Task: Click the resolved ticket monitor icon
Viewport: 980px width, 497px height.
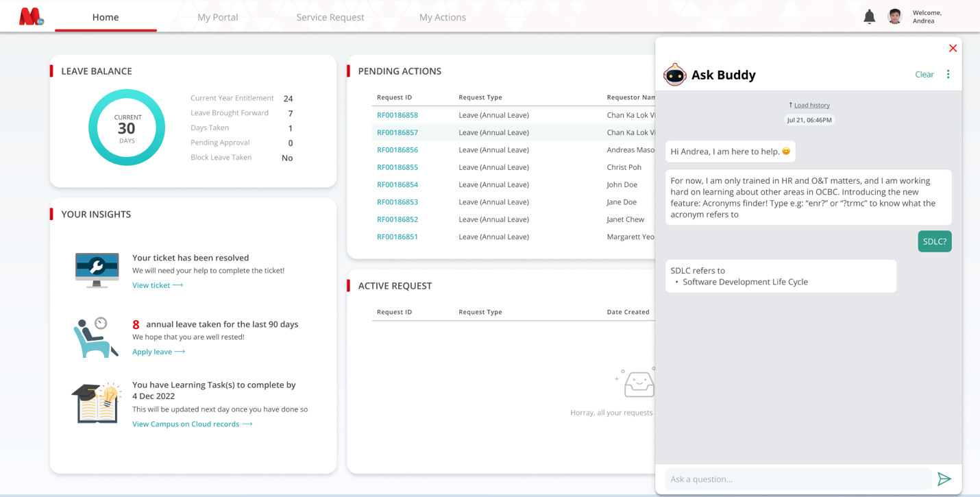Action: click(x=96, y=269)
